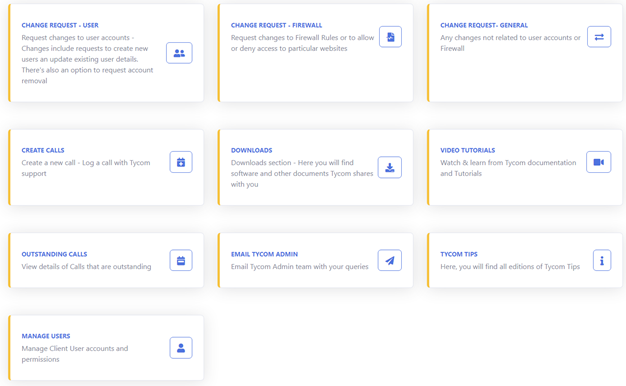Click the paper plane icon in Email Tycom Admin card
This screenshot has height=386, width=626.
click(390, 260)
